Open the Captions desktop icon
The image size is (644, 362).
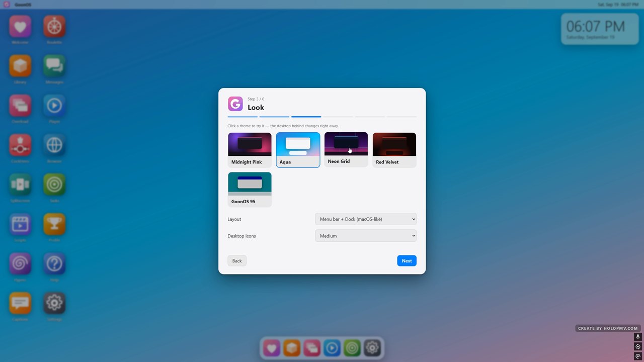[20, 303]
